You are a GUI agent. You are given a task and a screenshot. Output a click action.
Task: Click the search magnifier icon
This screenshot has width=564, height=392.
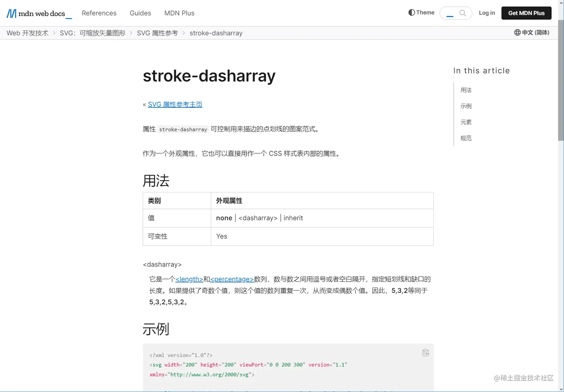pyautogui.click(x=462, y=13)
